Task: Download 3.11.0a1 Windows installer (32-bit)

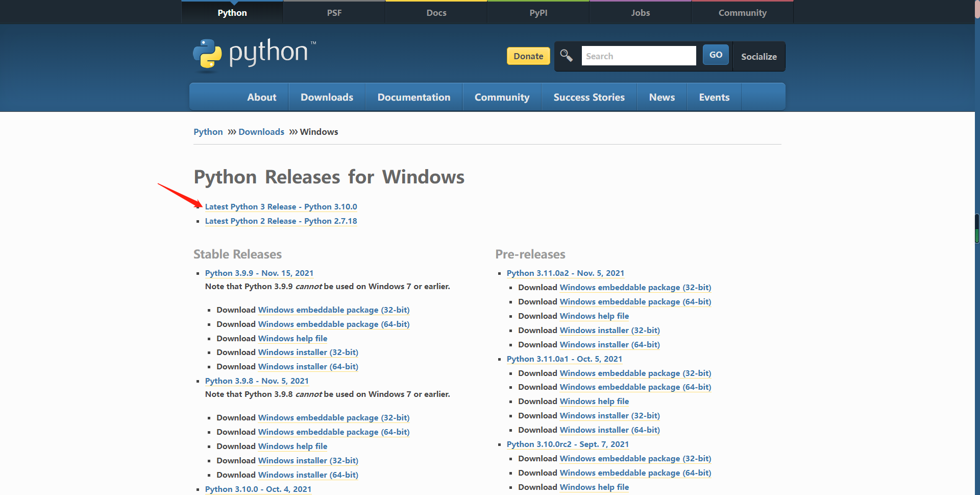Action: (x=610, y=416)
